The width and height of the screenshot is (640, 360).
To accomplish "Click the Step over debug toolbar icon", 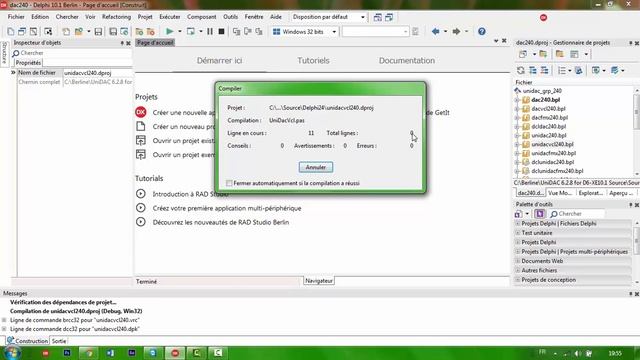I will pos(248,31).
